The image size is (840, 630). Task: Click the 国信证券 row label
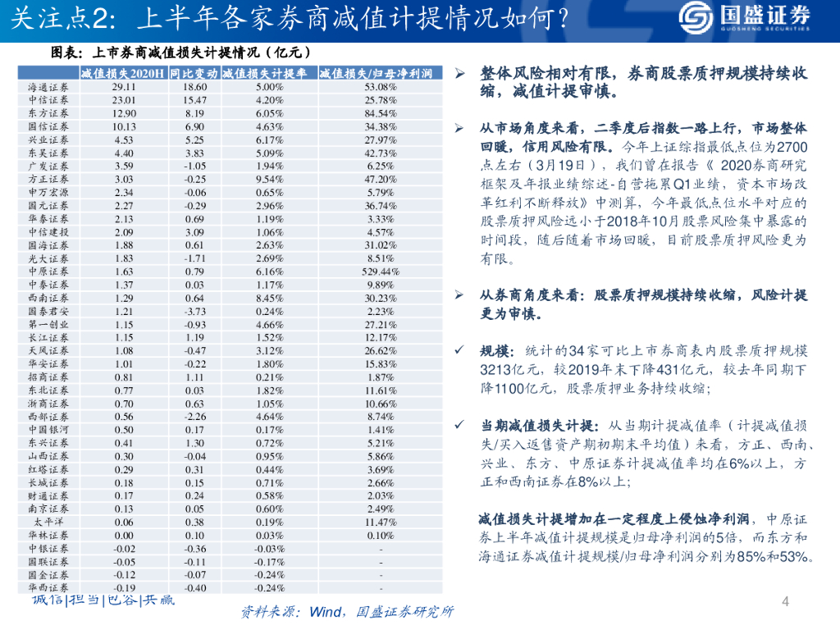(x=48, y=126)
